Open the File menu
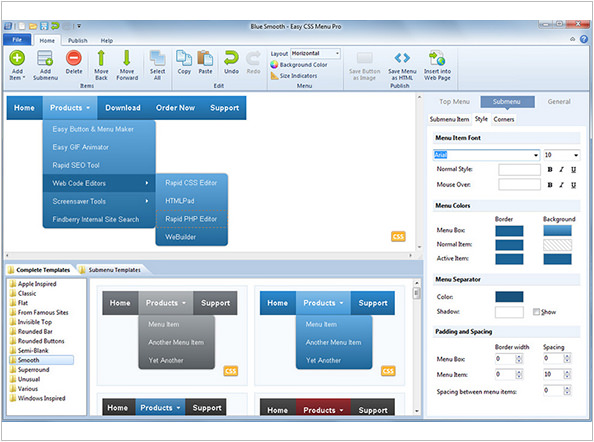 click(17, 40)
